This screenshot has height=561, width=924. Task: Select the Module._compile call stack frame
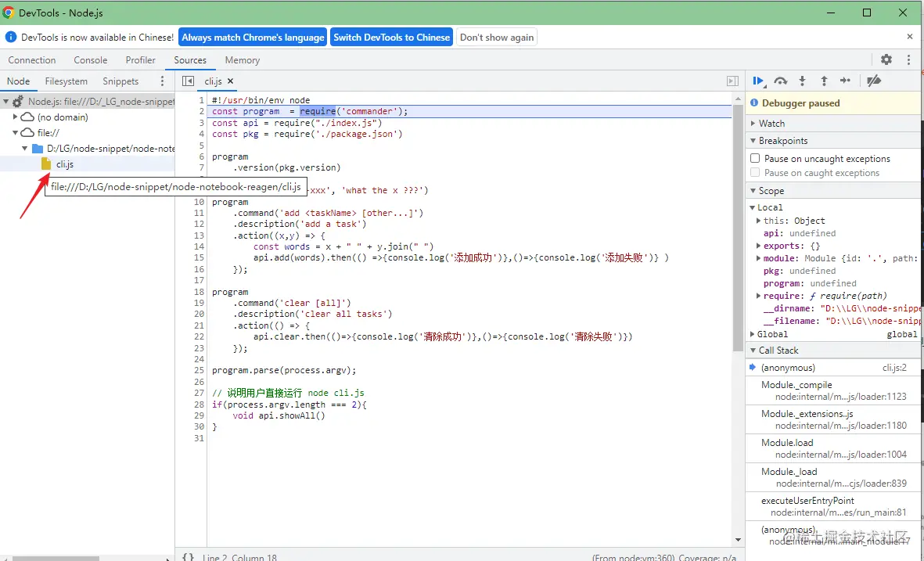[x=834, y=390]
